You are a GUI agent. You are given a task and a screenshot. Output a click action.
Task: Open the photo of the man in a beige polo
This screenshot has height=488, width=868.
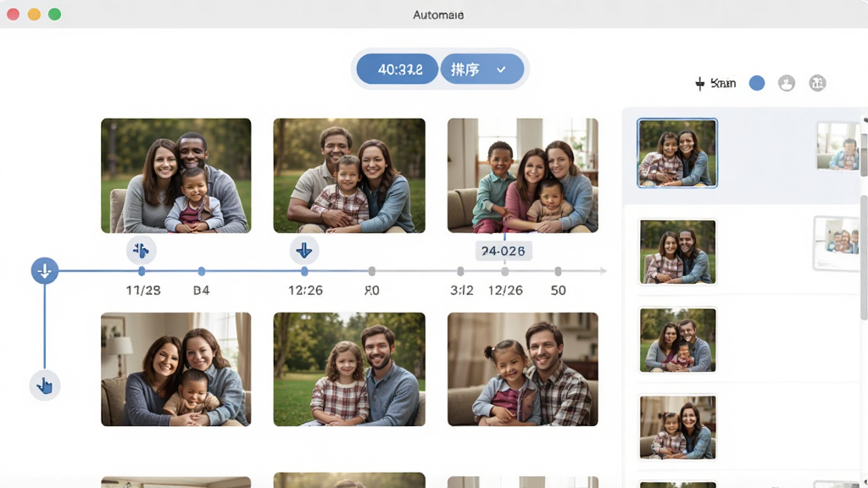[x=349, y=175]
